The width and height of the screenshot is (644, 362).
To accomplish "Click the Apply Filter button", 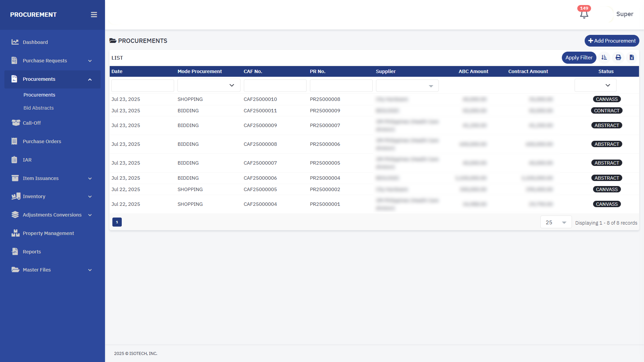I will point(579,58).
